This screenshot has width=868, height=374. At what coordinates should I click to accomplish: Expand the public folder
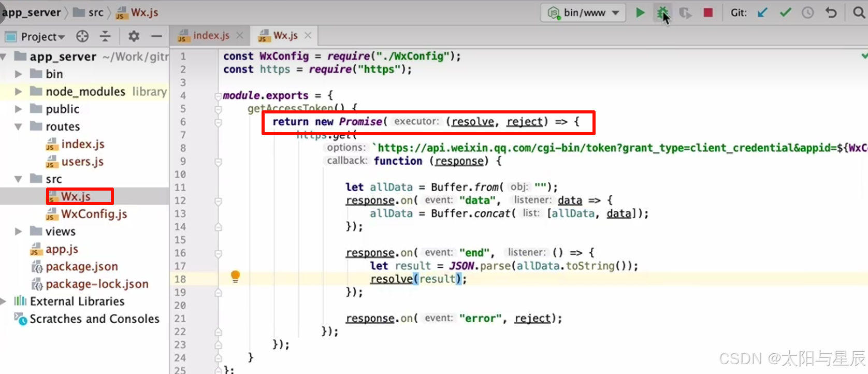[19, 109]
